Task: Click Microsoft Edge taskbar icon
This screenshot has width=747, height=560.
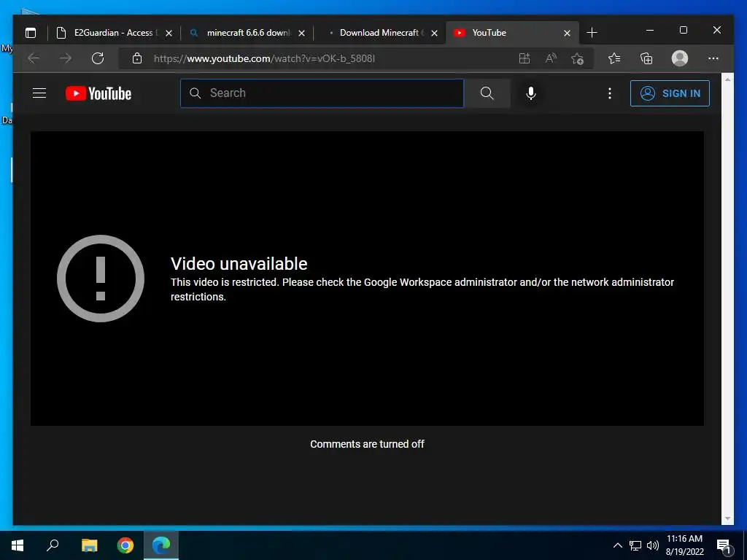Action: pyautogui.click(x=161, y=545)
